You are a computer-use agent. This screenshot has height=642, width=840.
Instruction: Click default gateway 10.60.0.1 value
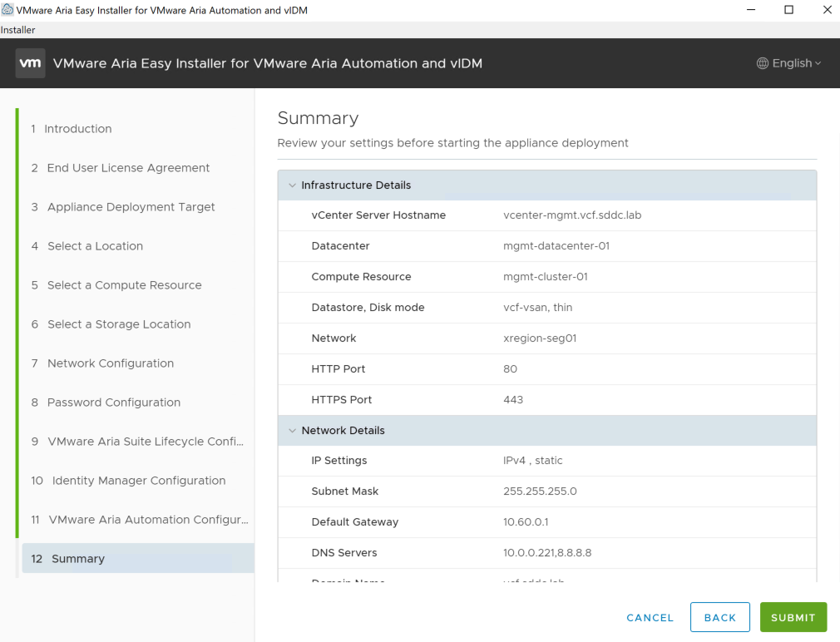pos(526,522)
